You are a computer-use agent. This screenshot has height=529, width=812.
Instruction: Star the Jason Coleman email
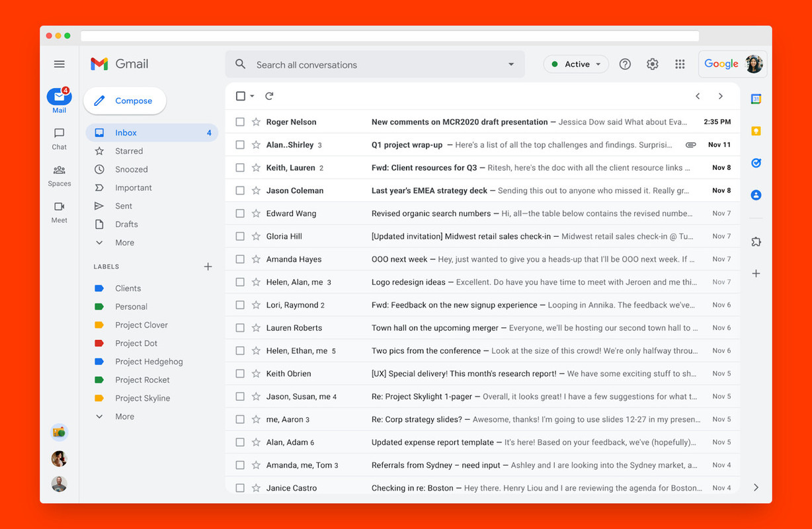(x=256, y=190)
